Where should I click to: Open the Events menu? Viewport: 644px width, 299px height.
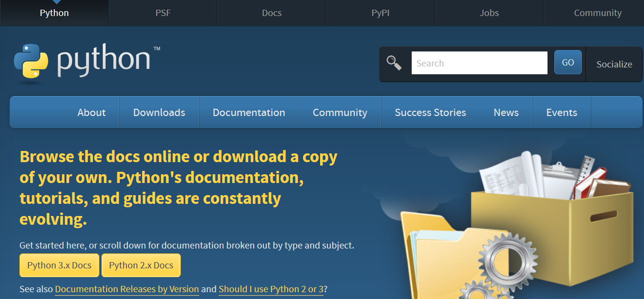[x=562, y=113]
